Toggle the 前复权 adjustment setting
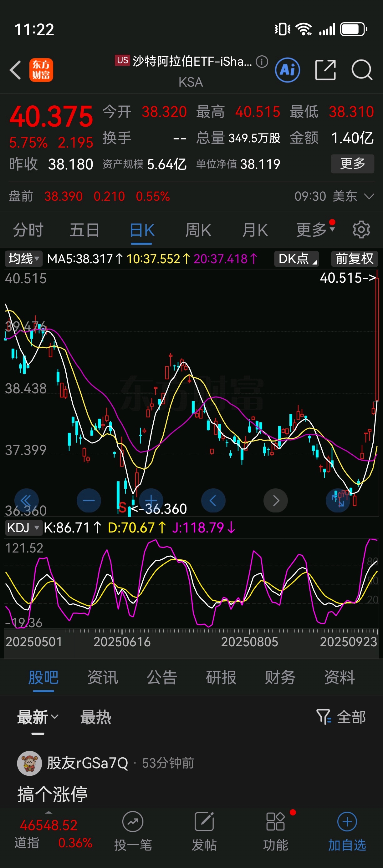 point(354,259)
